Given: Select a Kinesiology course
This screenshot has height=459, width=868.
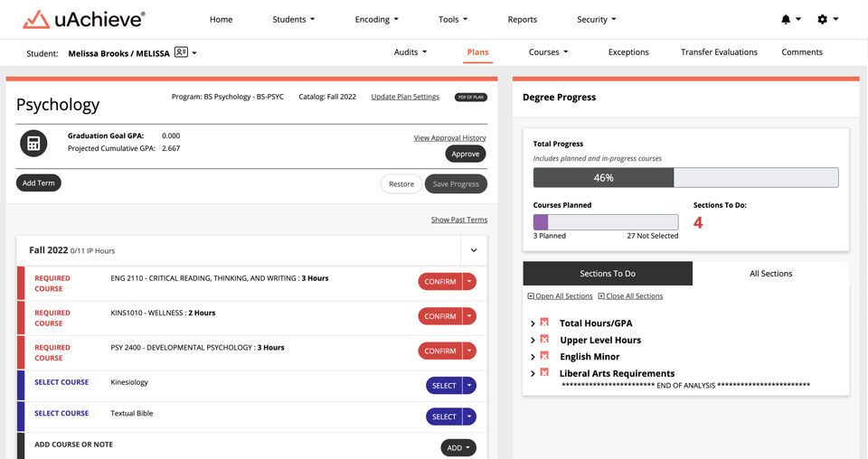Looking at the screenshot, I should pyautogui.click(x=444, y=386).
